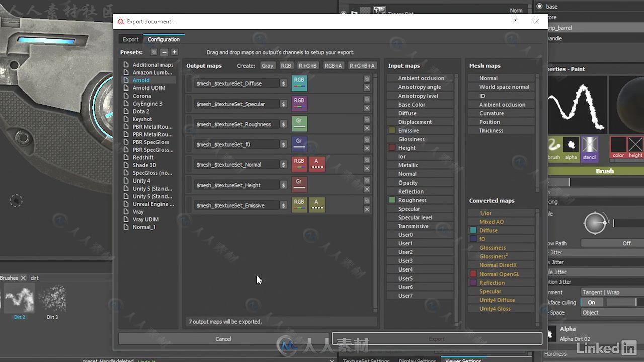Cancel the export dialog
Viewport: 644px width, 362px height.
coord(223,339)
